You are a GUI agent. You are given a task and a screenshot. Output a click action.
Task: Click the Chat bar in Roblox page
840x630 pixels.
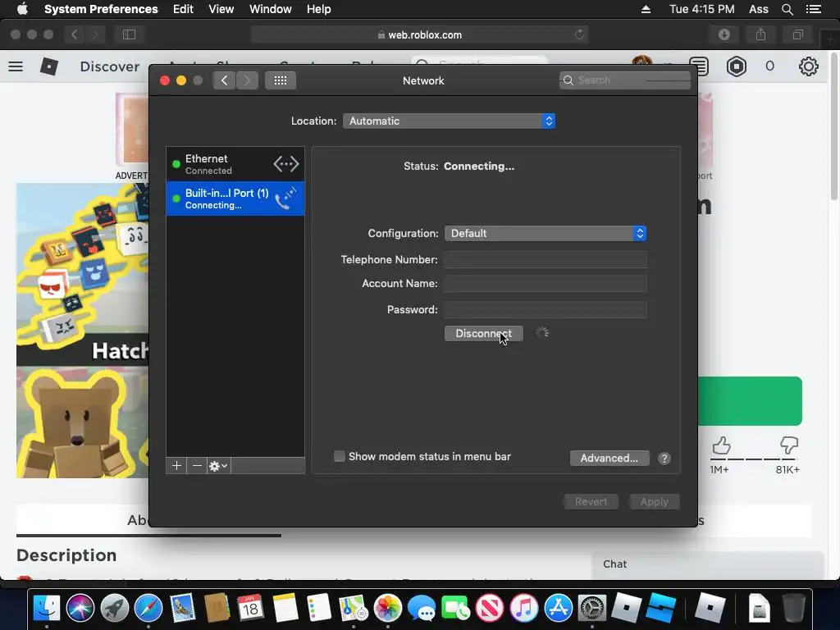707,564
